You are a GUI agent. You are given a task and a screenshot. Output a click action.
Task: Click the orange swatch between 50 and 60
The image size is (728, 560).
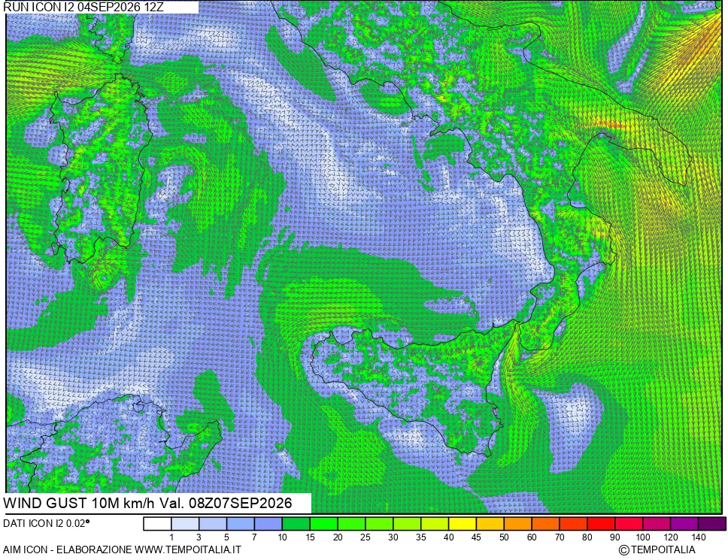(517, 524)
